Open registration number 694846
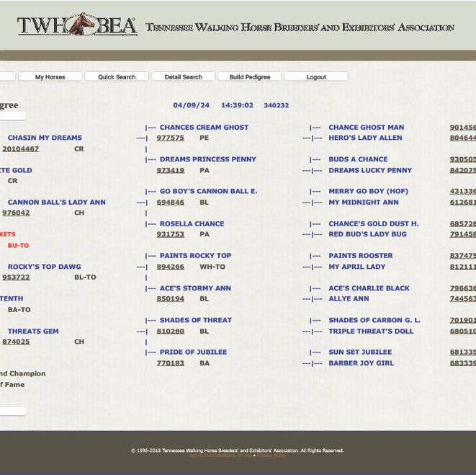The image size is (476, 475). coord(170,203)
